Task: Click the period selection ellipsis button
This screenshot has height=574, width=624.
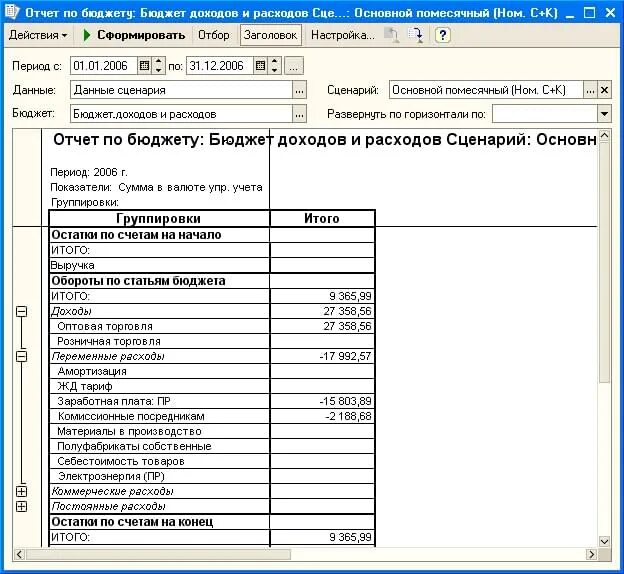Action: click(294, 66)
